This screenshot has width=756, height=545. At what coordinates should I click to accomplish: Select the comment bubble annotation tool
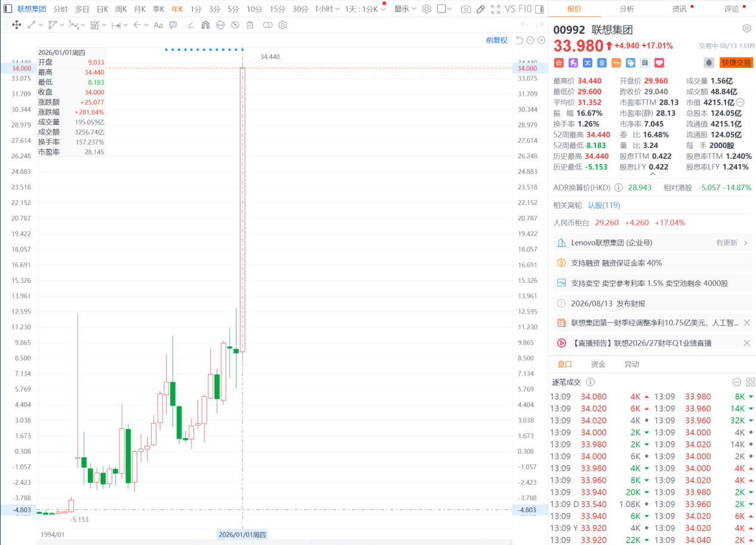(x=173, y=25)
